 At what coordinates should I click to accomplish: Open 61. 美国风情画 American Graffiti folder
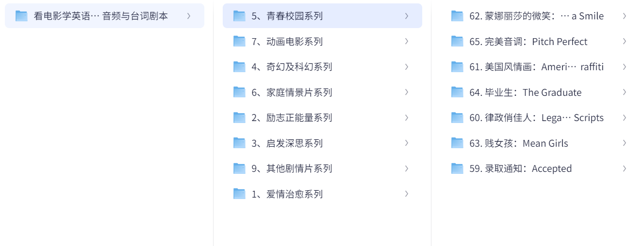540,67
